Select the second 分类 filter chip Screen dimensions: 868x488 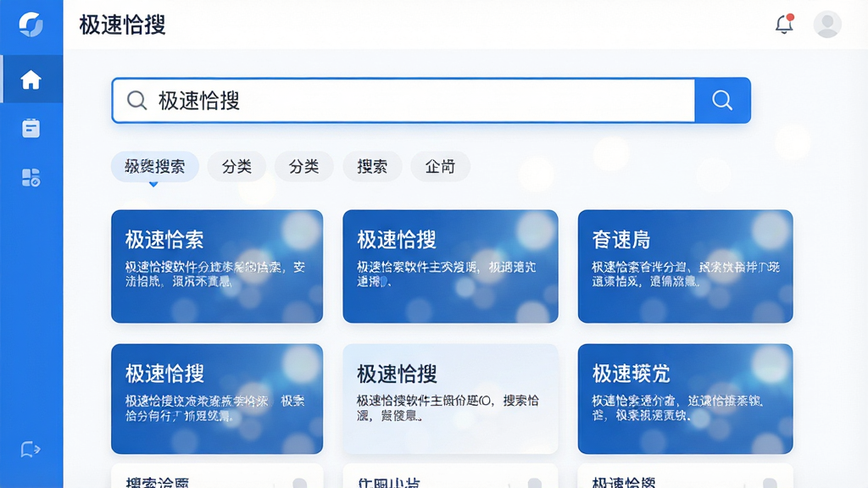(x=304, y=167)
